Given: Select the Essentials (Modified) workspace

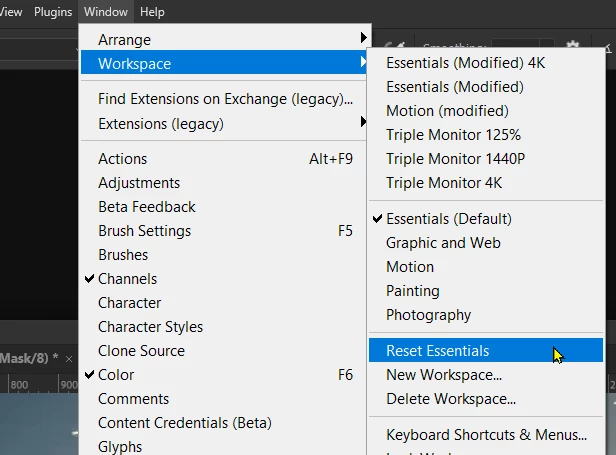Looking at the screenshot, I should pos(486,87).
